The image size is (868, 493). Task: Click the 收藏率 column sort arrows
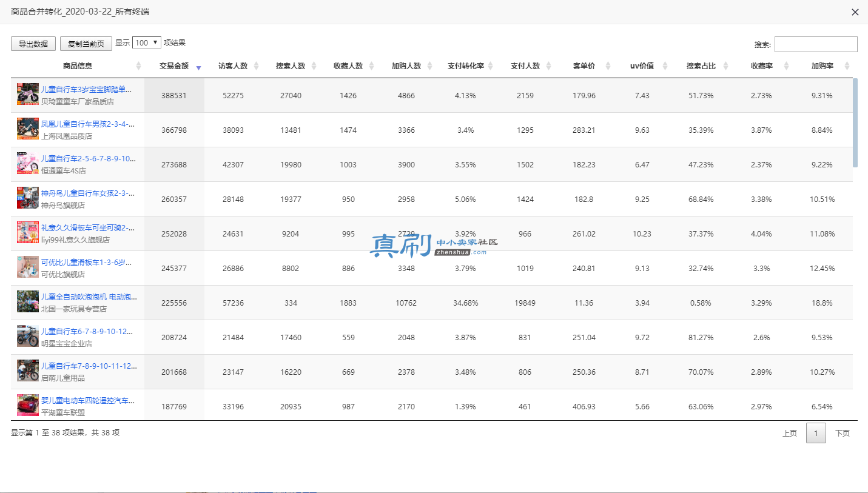[786, 66]
